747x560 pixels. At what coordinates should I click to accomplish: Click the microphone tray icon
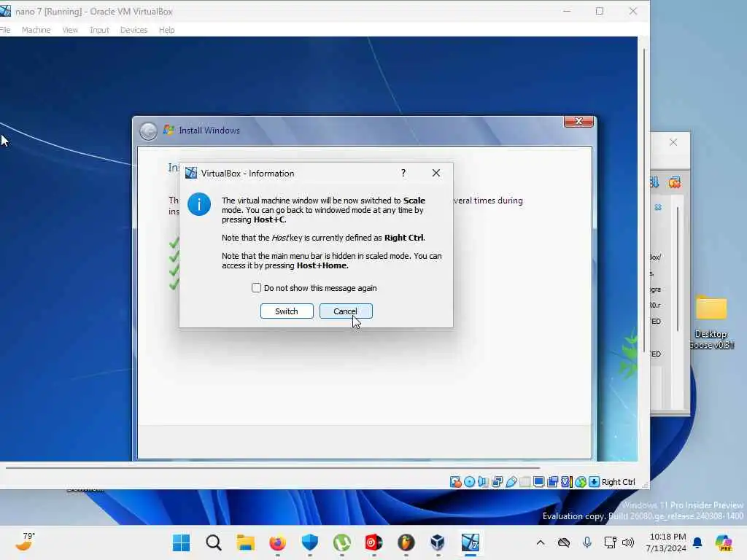[587, 542]
